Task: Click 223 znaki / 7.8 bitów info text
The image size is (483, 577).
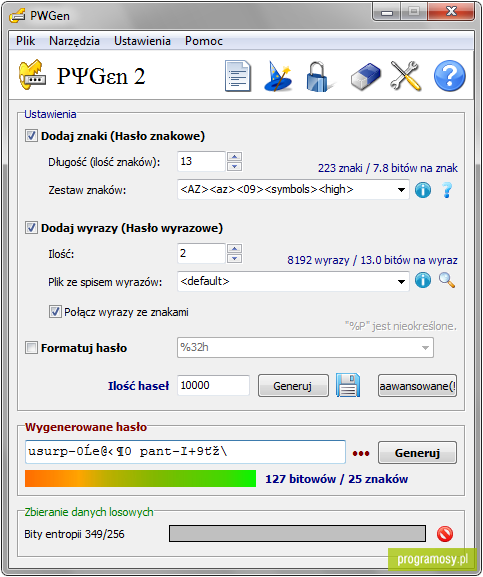Action: tap(388, 168)
